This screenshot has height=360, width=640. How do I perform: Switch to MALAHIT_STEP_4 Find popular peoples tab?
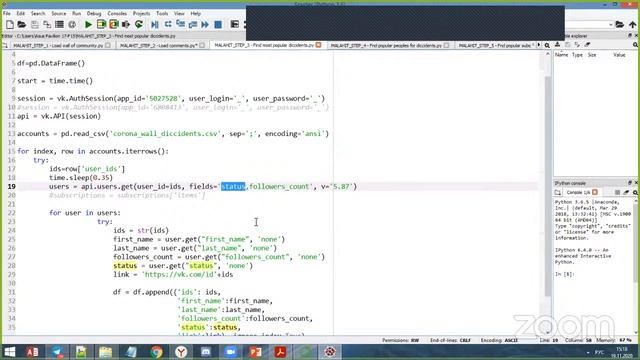tap(386, 45)
